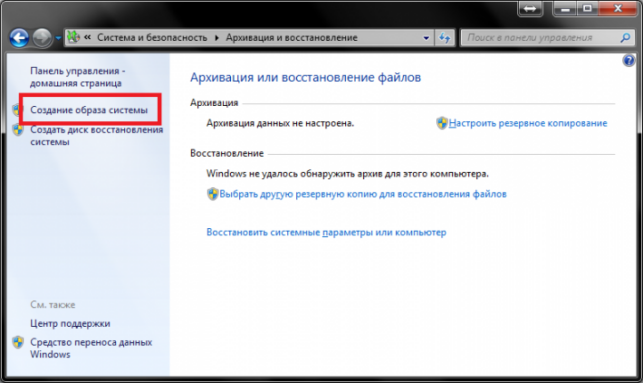Click the 'См. также' label

[x=52, y=305]
